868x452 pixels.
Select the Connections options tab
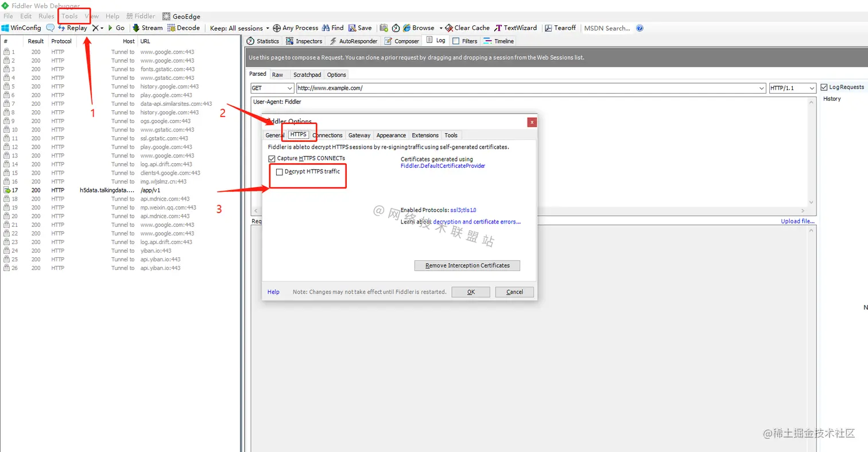coord(327,136)
